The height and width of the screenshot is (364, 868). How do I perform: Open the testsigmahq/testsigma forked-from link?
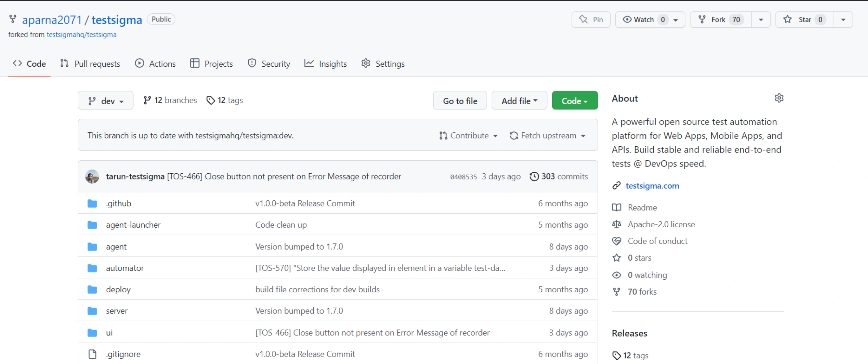coord(81,35)
